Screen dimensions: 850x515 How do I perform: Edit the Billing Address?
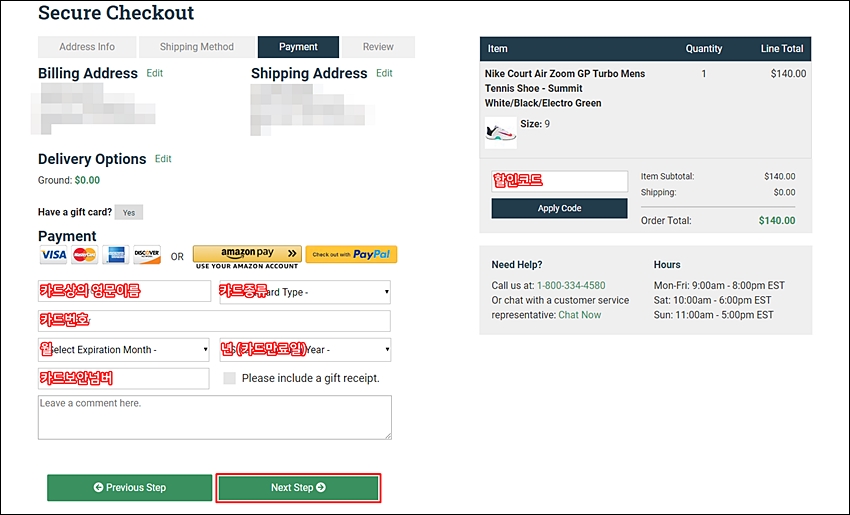[x=154, y=73]
